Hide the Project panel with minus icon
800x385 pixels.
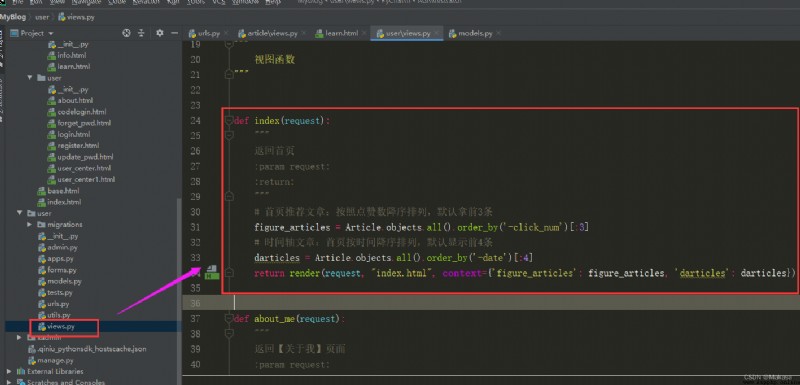(x=174, y=33)
